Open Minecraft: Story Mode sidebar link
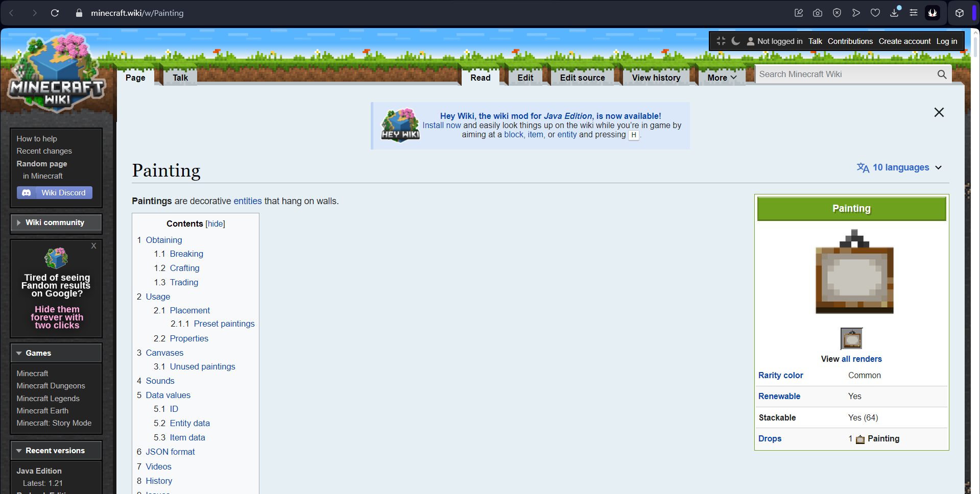 coord(54,423)
